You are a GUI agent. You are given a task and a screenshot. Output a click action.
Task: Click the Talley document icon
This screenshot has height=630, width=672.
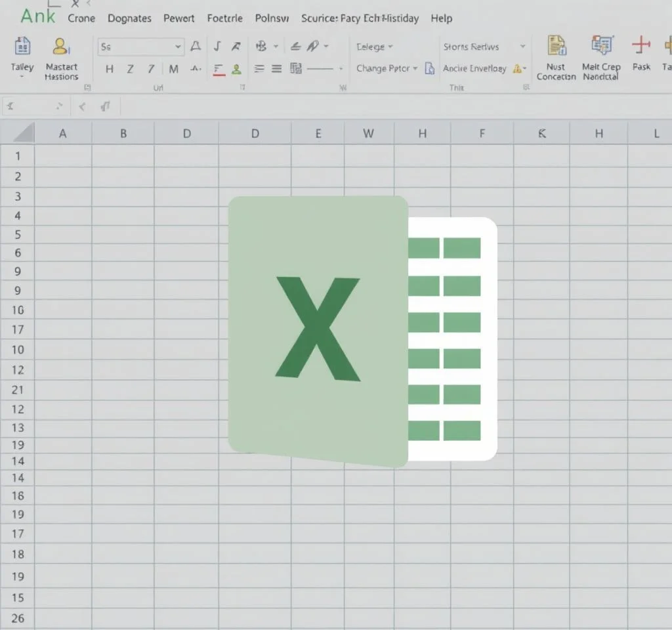point(22,47)
